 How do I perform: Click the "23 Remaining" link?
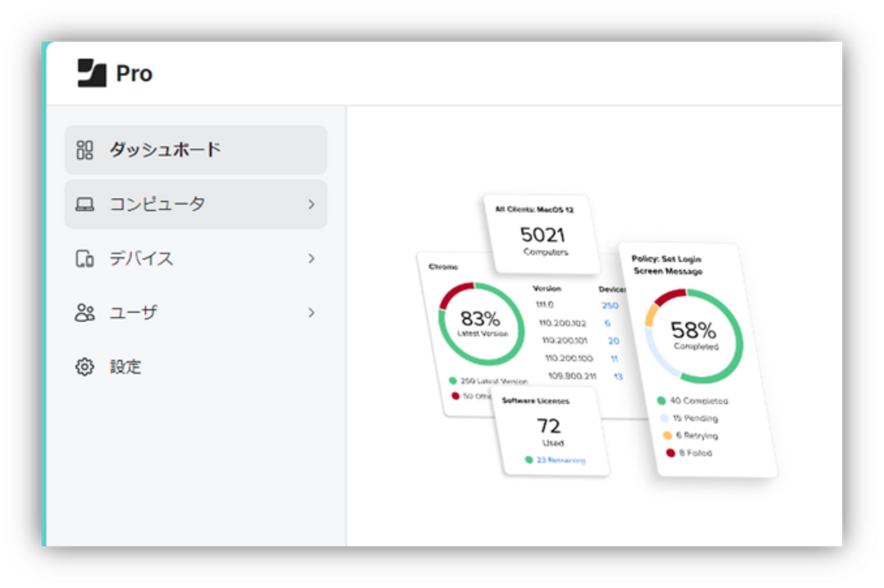tap(560, 460)
